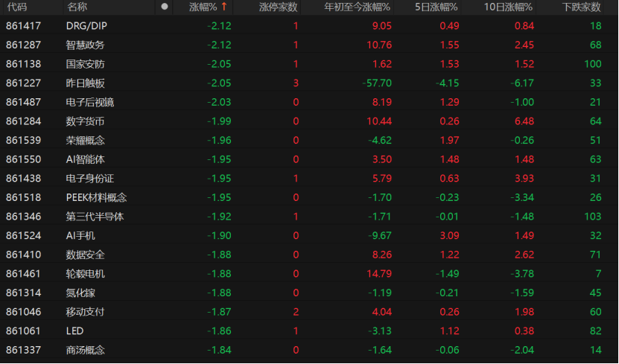
Task: Click code 861287
Action: 23,45
